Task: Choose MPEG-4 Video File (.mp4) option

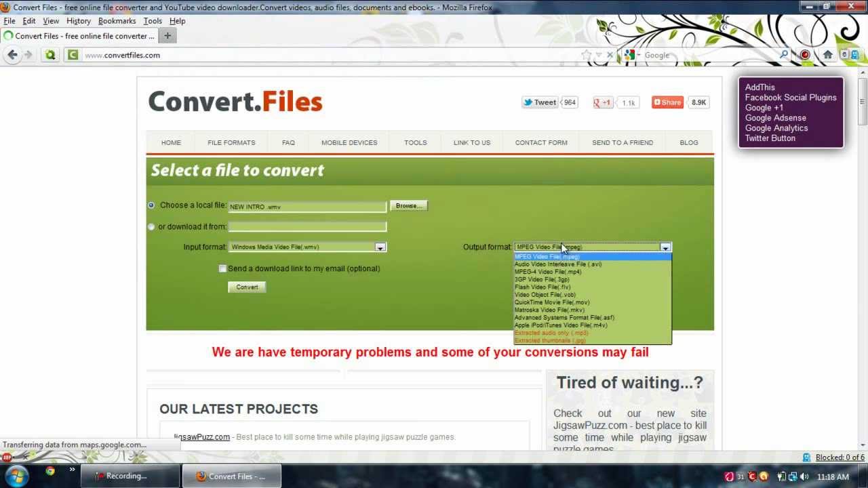Action: pyautogui.click(x=593, y=272)
